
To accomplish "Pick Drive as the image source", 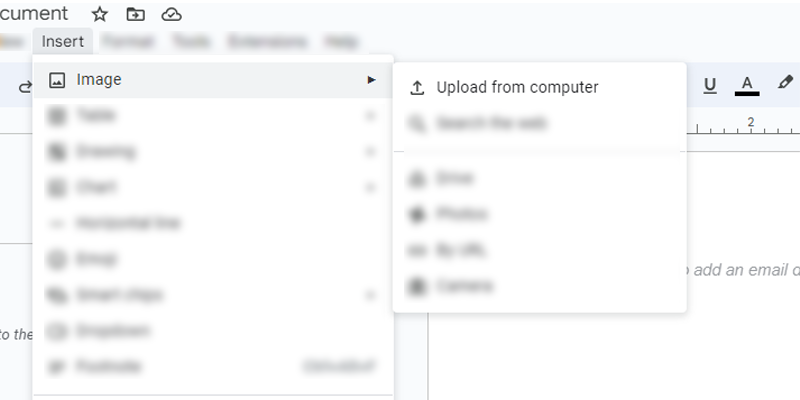I will 454,178.
